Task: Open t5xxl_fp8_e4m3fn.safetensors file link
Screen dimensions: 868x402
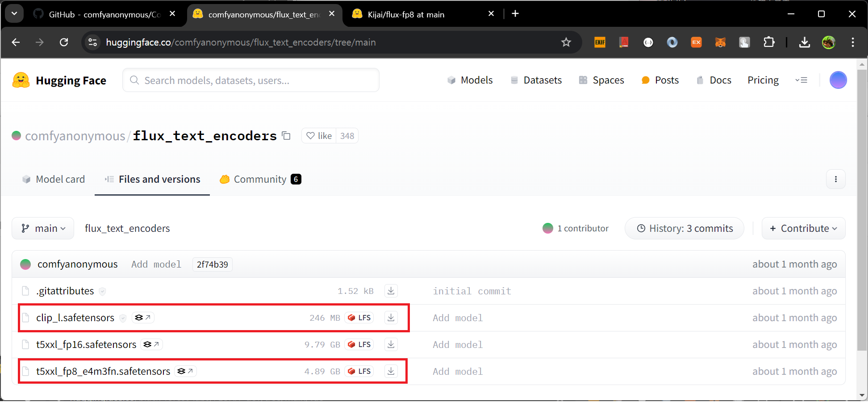Action: [103, 372]
